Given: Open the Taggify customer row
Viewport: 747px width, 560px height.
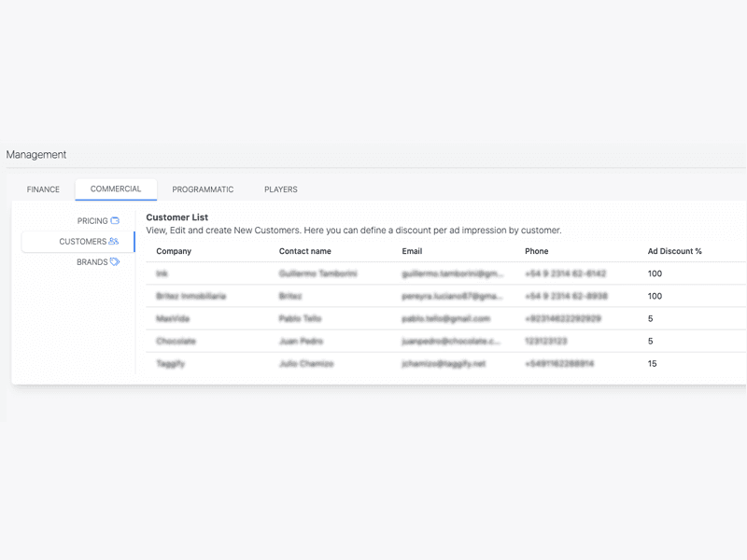Looking at the screenshot, I should click(170, 363).
